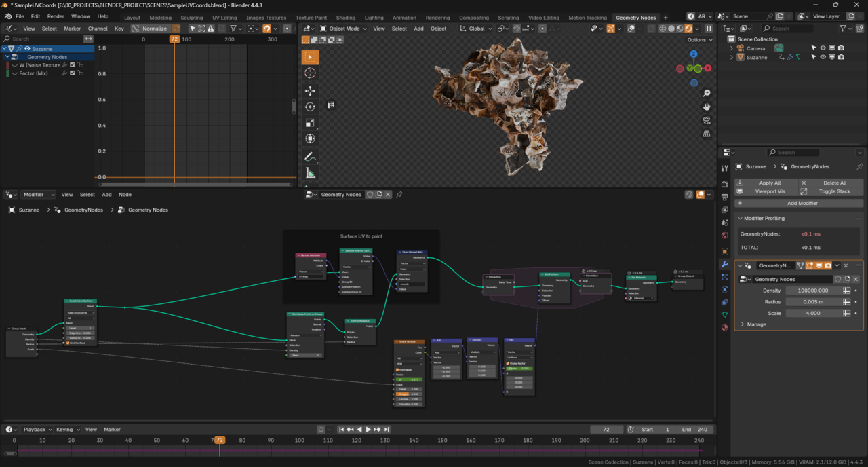Click the Add Modifier button
Image resolution: width=868 pixels, height=467 pixels.
tap(800, 203)
